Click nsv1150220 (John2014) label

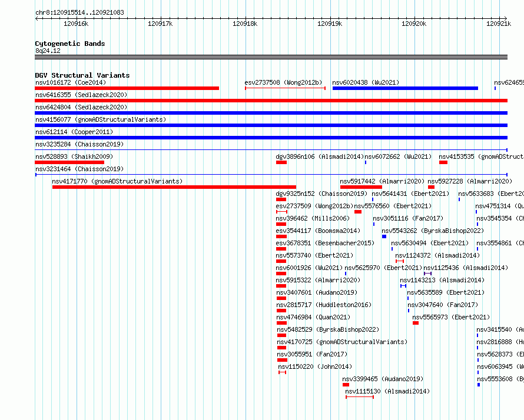pyautogui.click(x=315, y=366)
